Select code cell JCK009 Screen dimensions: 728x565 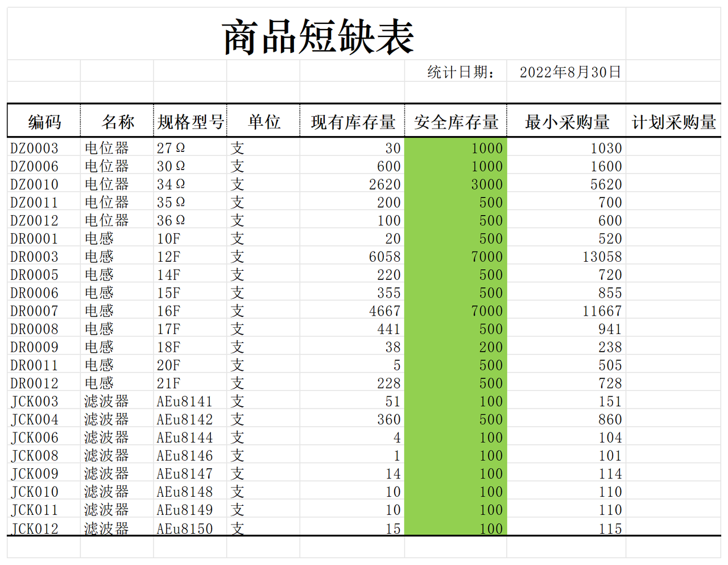click(44, 473)
